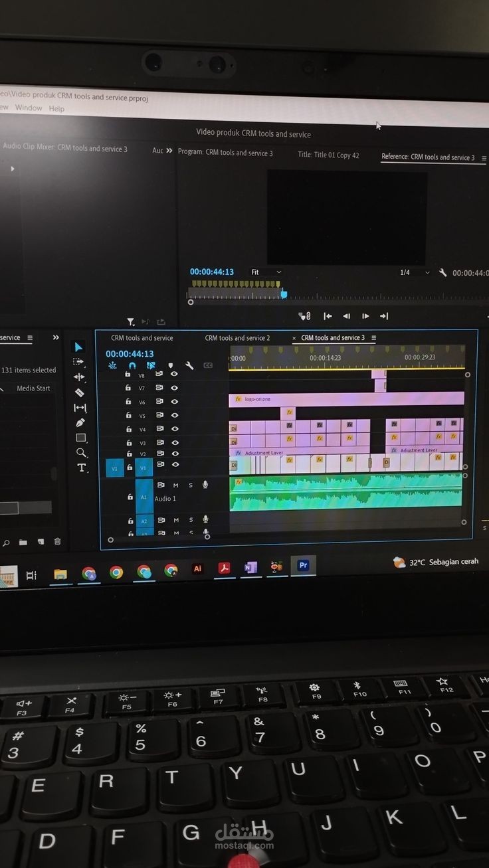Screen dimensions: 489x868
Task: Switch to CRM tools and service 2 tab
Action: tap(237, 338)
